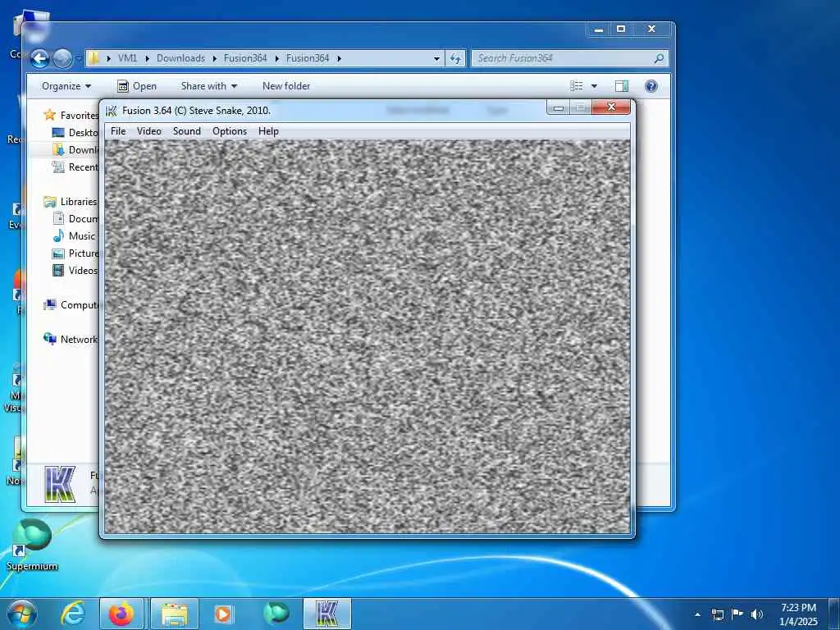Open the Sound menu in Fusion
The height and width of the screenshot is (630, 840).
coord(186,131)
